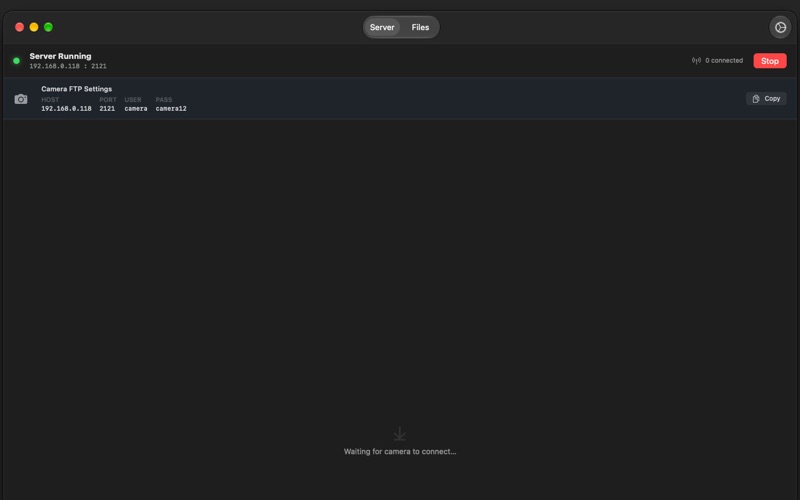Click the USER column label
The image size is (800, 500).
[133, 100]
